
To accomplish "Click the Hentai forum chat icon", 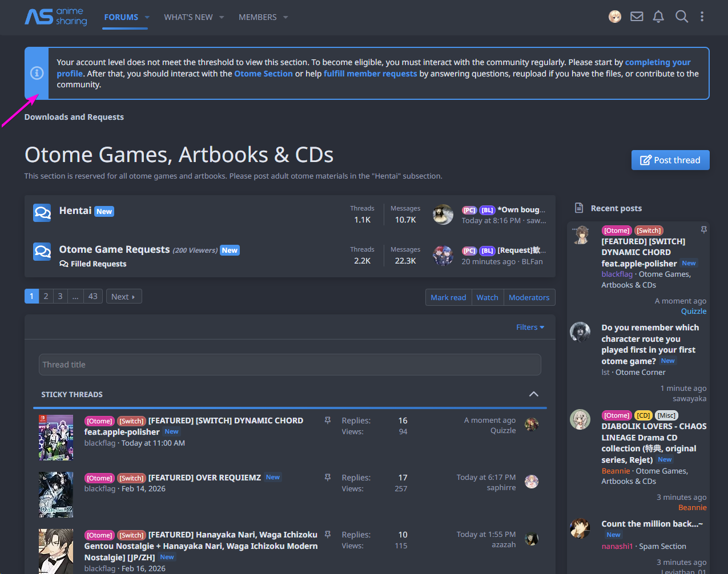I will (42, 213).
